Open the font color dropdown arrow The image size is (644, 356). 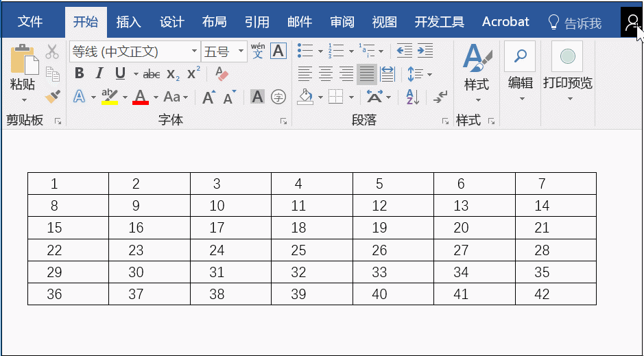156,97
